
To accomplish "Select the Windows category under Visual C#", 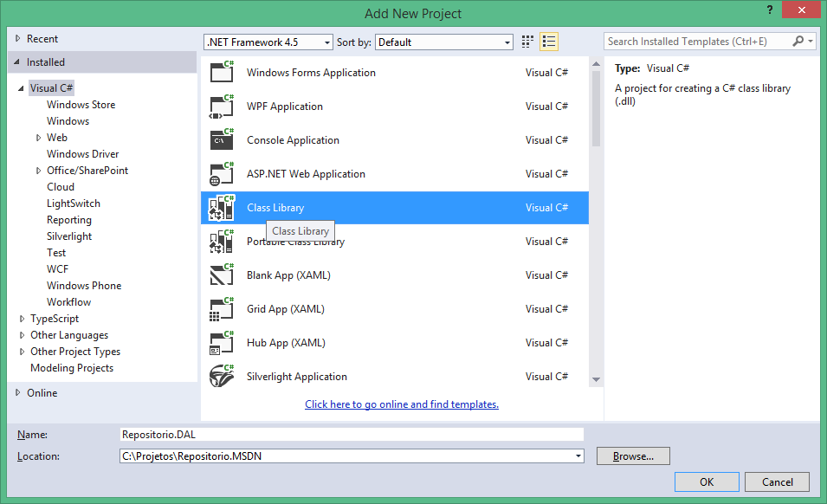I will [68, 120].
